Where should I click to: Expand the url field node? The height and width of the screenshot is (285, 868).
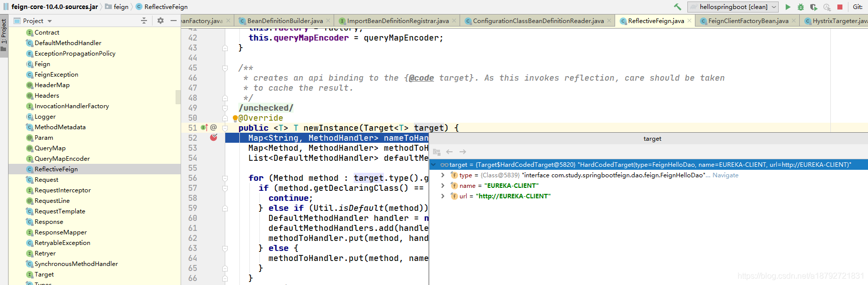point(443,196)
